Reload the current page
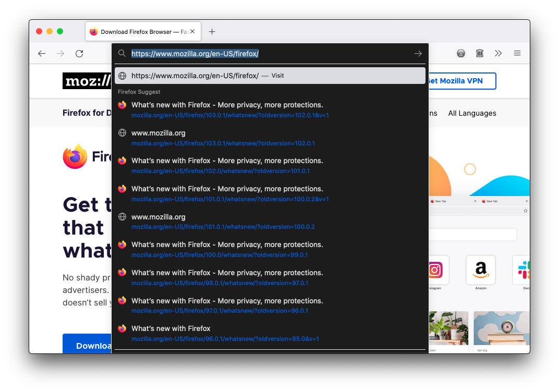The height and width of the screenshot is (392, 559). tap(79, 54)
